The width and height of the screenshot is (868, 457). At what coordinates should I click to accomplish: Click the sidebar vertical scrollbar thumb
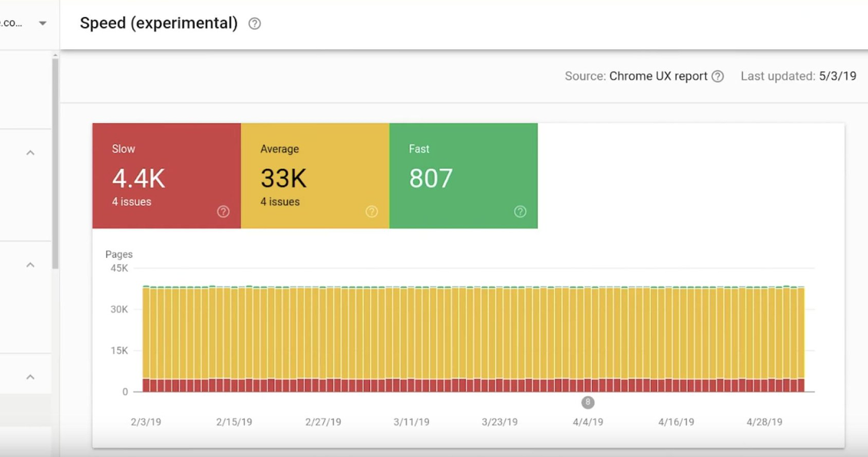coord(55,163)
